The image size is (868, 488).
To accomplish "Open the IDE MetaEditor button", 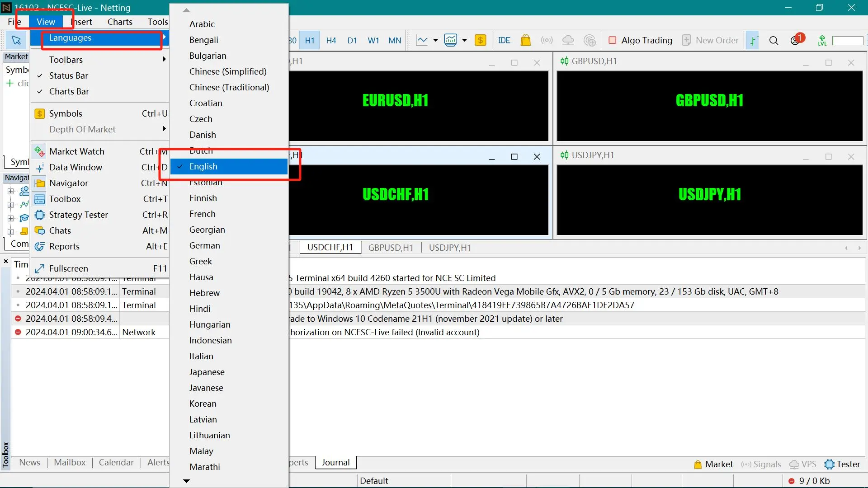I will click(x=504, y=40).
